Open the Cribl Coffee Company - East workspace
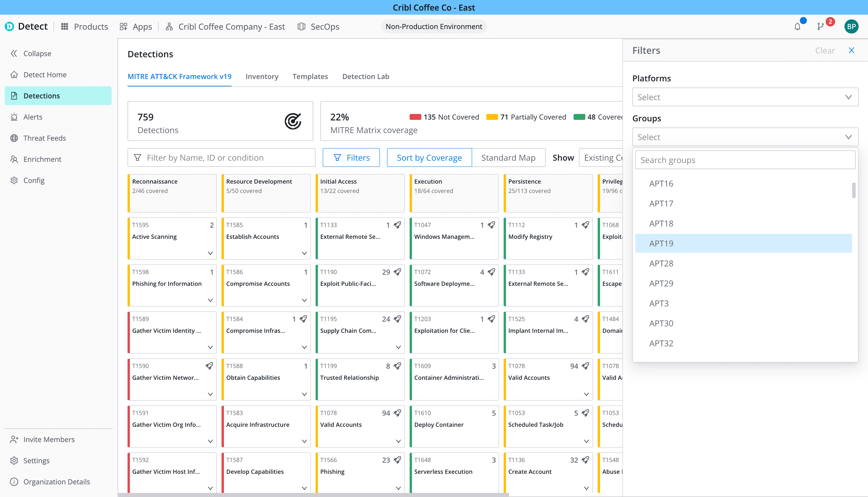The image size is (868, 497). [x=225, y=26]
